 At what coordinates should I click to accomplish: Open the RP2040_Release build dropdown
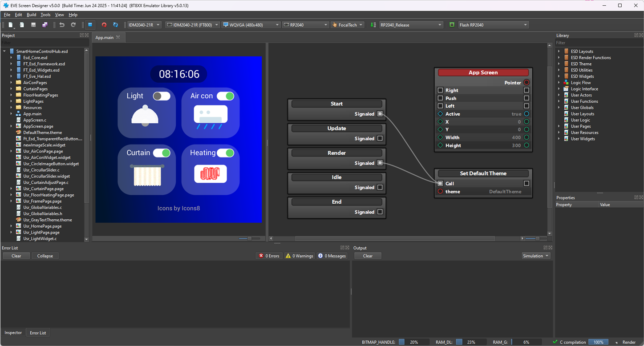tap(411, 25)
